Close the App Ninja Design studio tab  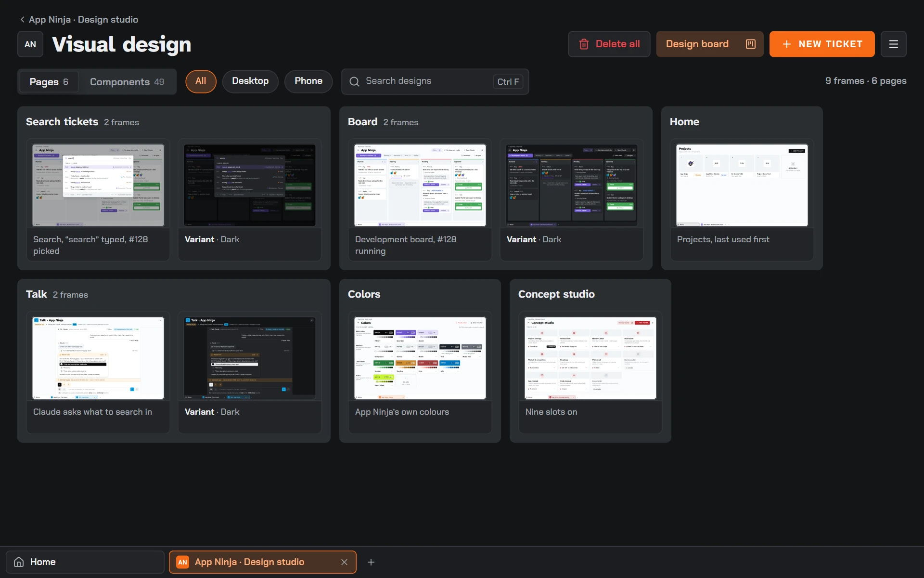[x=344, y=562]
